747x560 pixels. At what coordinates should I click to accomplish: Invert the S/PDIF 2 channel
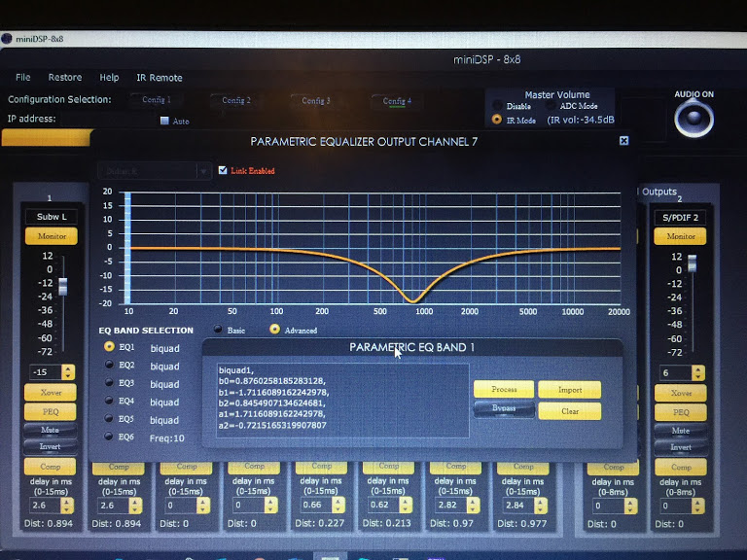pos(681,447)
